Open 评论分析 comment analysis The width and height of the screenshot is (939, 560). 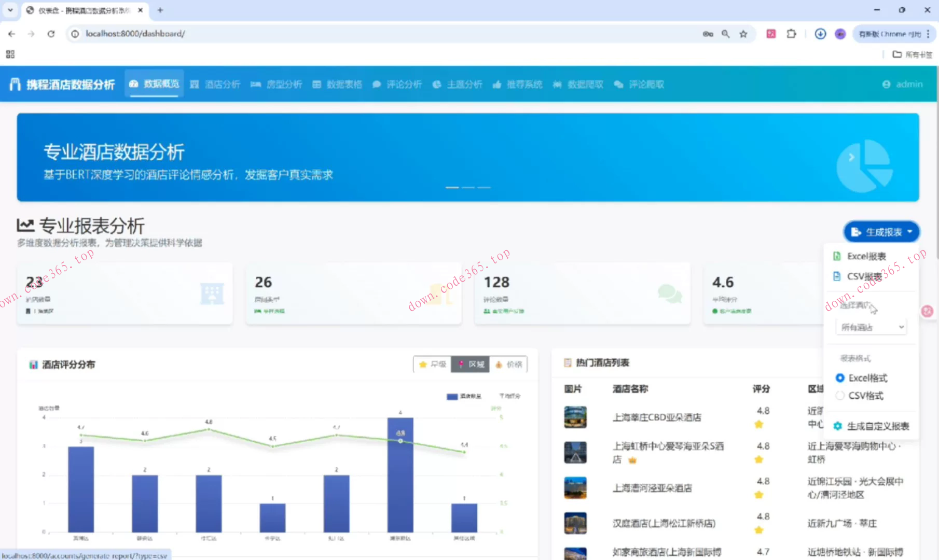(398, 84)
